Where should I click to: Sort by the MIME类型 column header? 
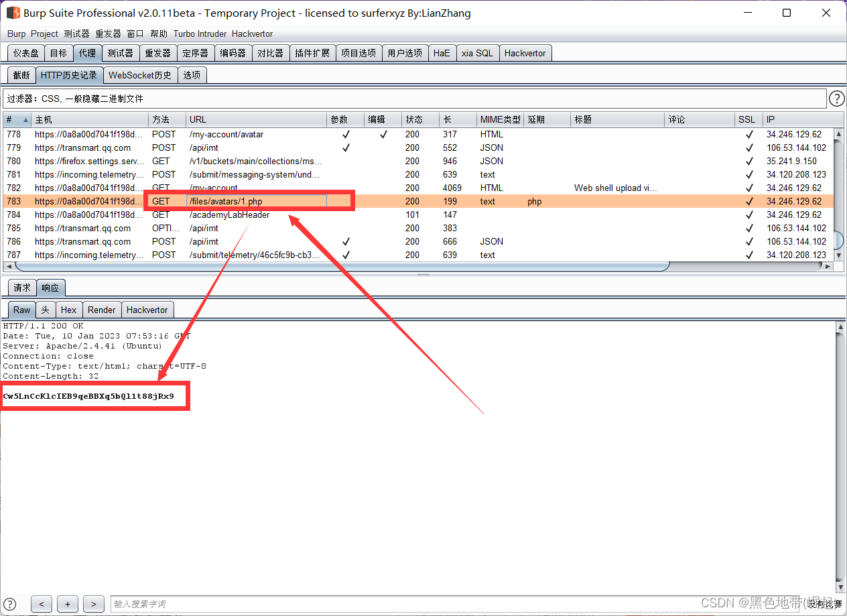click(x=501, y=119)
